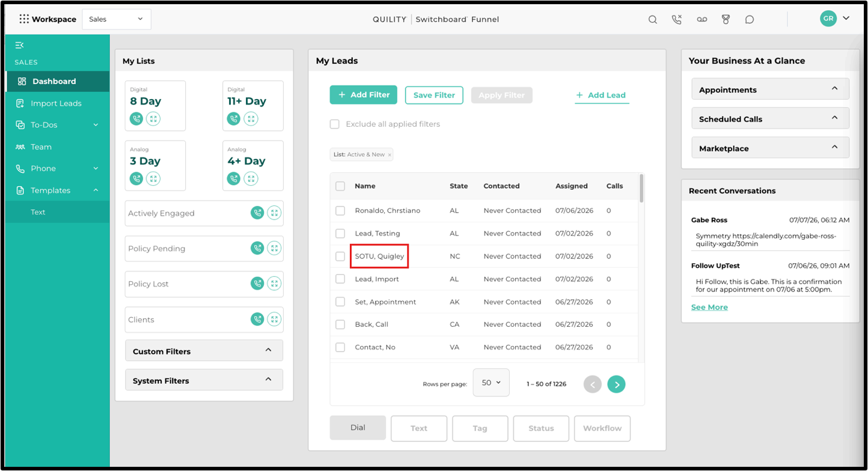Open the user menu chevron beside GR
The height and width of the screenshot is (471, 868).
846,19
